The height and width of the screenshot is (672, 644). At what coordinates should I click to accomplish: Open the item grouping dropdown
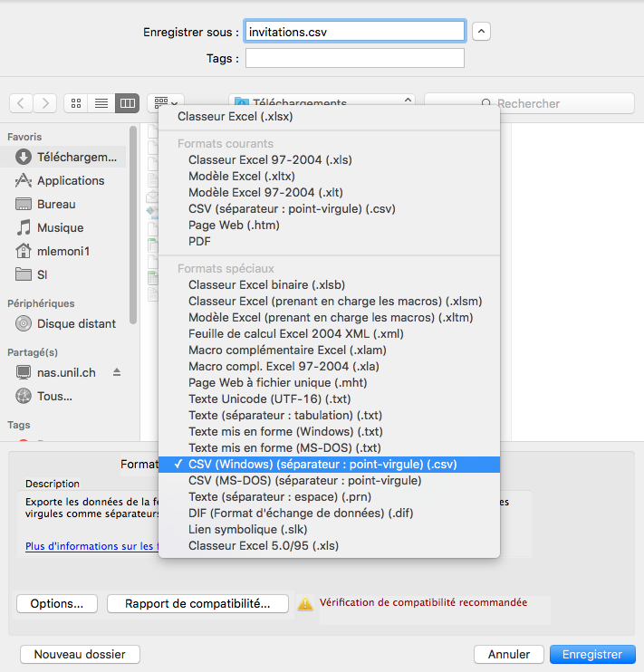point(166,103)
